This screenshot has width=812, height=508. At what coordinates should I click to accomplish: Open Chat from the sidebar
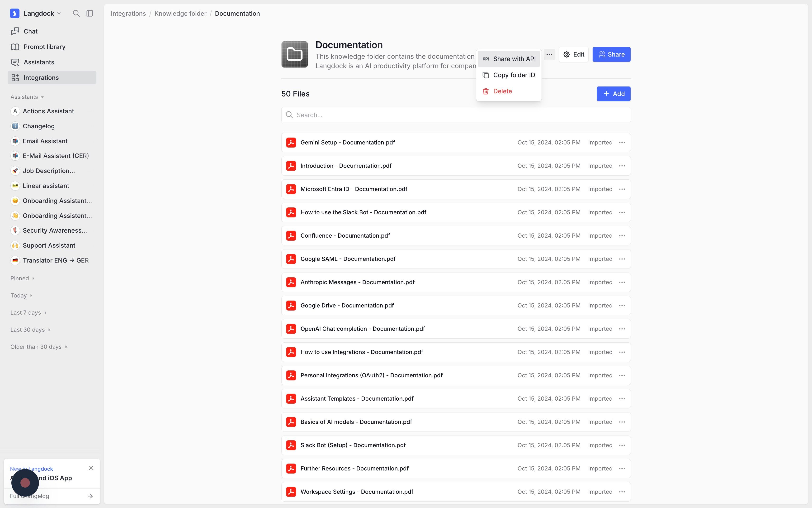coord(30,31)
